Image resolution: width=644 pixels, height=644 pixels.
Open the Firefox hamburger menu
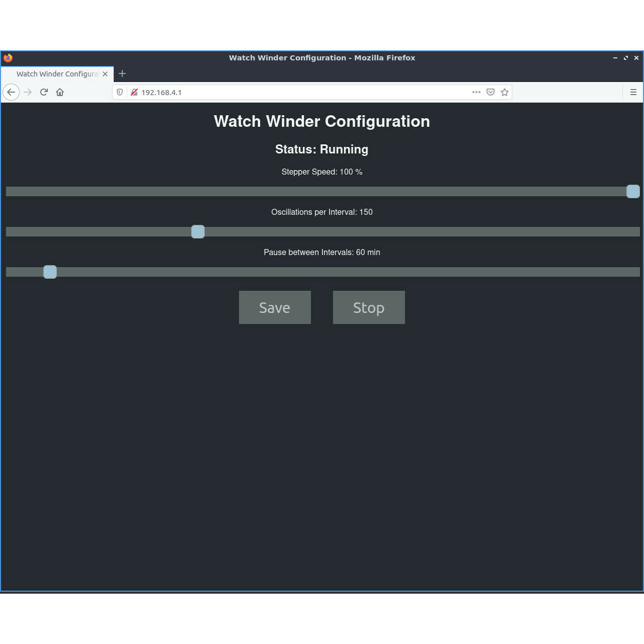point(633,92)
